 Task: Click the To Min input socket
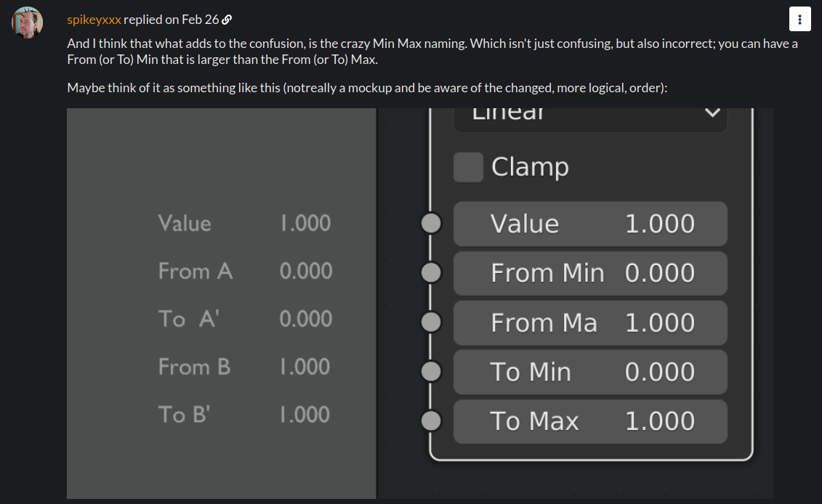(x=432, y=371)
